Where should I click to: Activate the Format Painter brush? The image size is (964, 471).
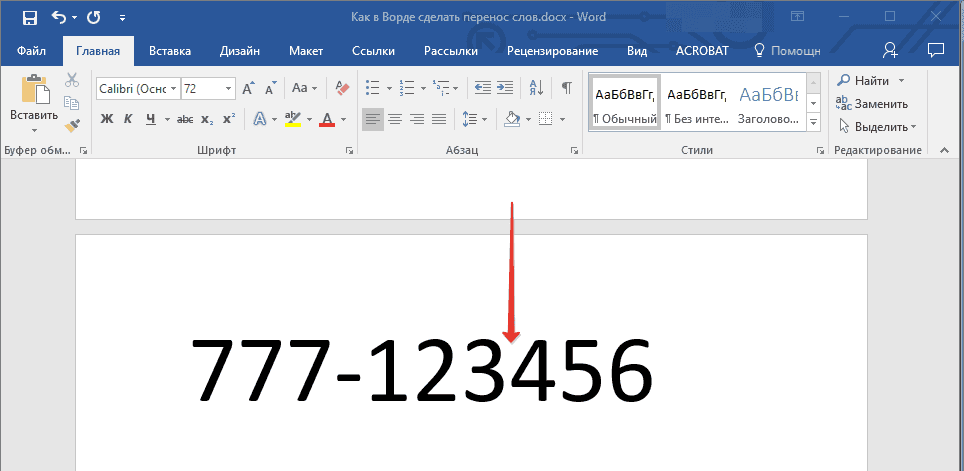(x=73, y=125)
